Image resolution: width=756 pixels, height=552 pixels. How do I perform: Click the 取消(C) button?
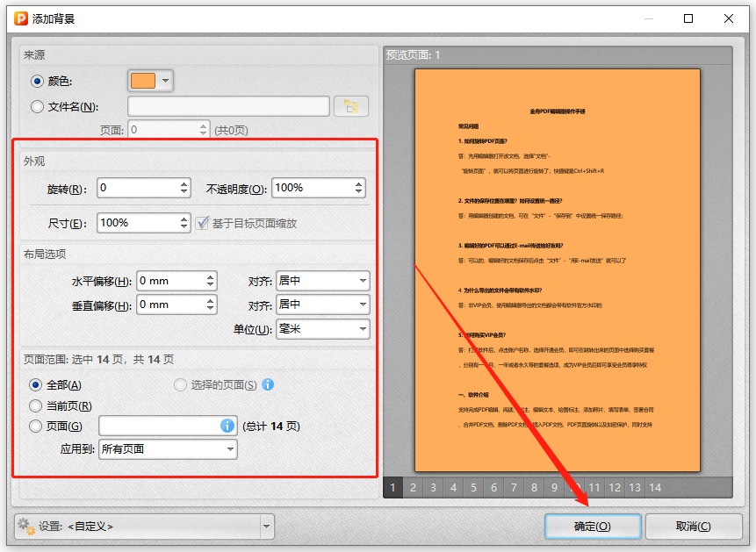694,527
